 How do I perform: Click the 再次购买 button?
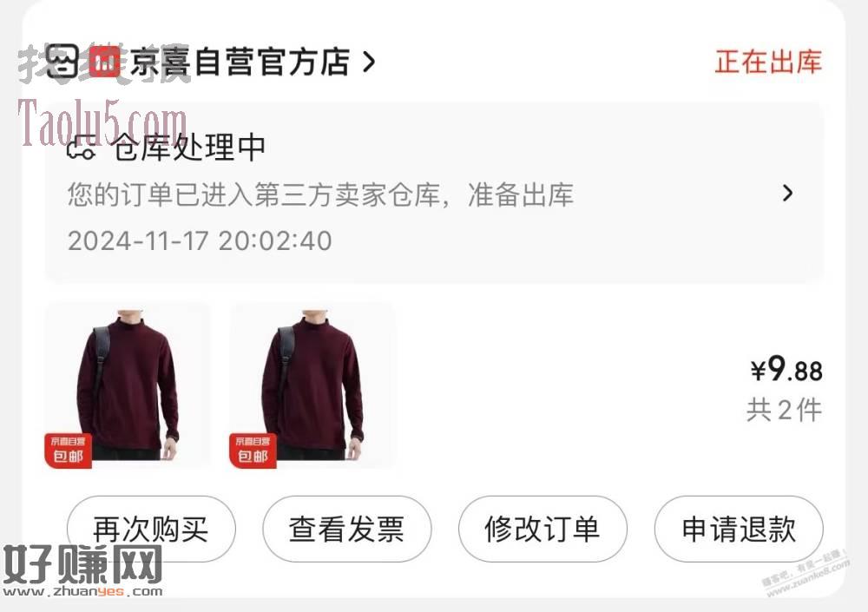[151, 529]
